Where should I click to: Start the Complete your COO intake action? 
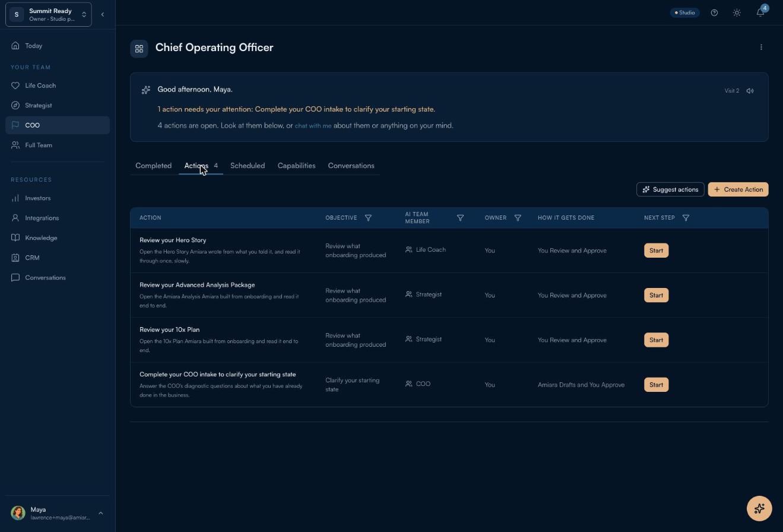click(x=656, y=385)
